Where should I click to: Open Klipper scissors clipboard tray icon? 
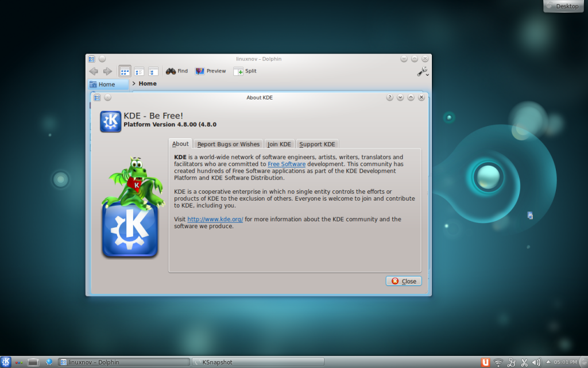click(524, 362)
